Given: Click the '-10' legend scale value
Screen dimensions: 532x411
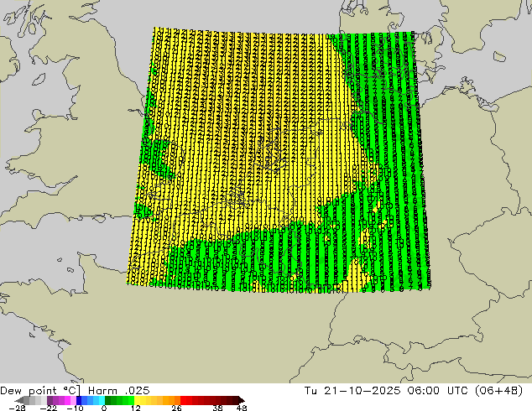Looking at the screenshot, I should tap(75, 408).
